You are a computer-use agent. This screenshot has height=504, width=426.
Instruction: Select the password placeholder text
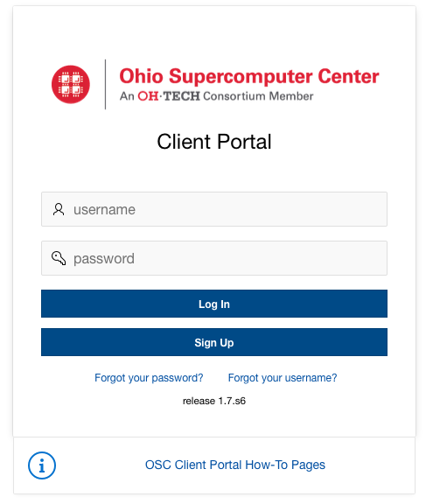[104, 259]
